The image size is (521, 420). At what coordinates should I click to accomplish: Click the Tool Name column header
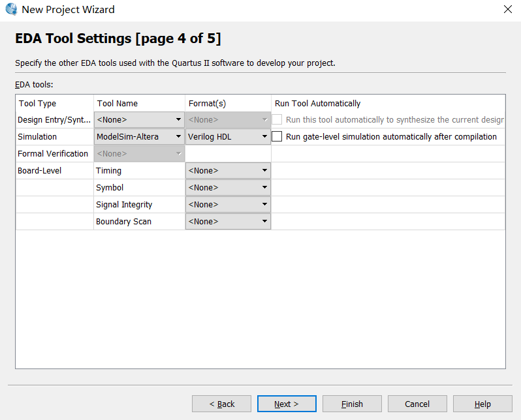(118, 104)
